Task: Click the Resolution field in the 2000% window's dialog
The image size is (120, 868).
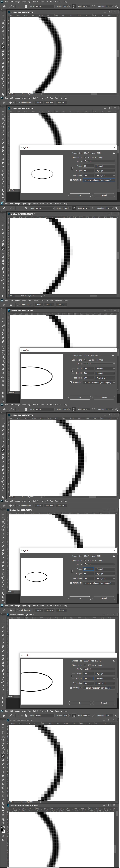Action: (x=88, y=378)
